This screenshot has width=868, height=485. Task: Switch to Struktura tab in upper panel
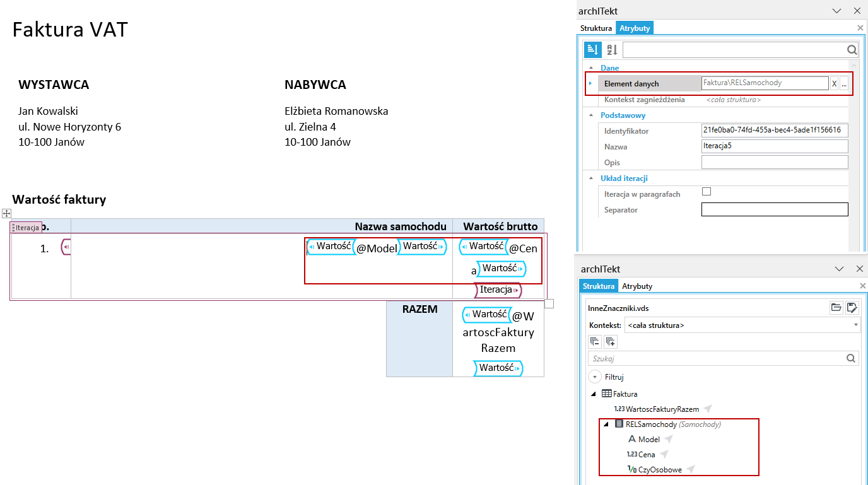pos(596,28)
